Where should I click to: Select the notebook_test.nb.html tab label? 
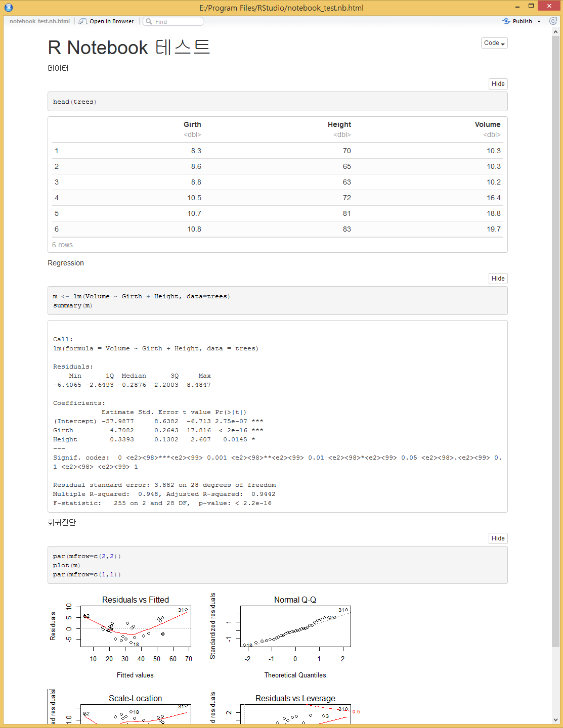(x=39, y=21)
